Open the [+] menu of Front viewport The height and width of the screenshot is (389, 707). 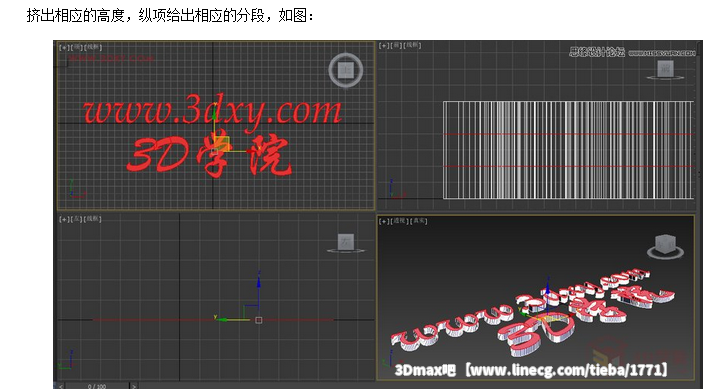coord(384,46)
